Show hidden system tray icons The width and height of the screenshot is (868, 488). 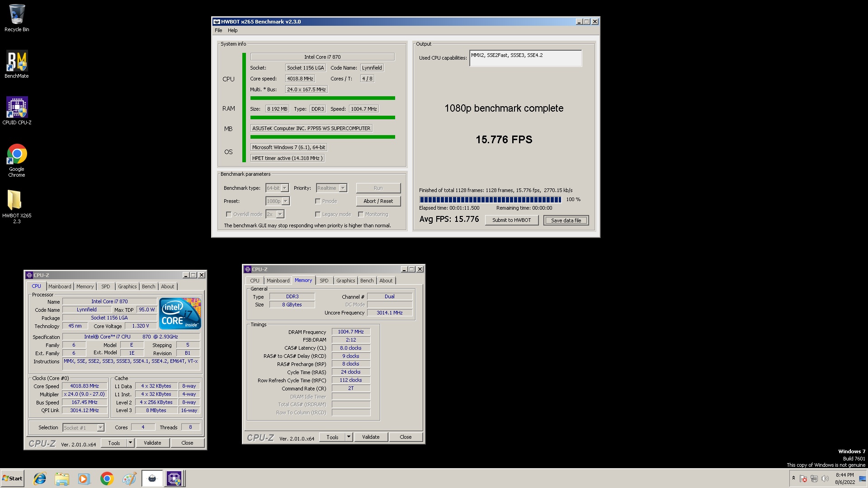coord(793,478)
